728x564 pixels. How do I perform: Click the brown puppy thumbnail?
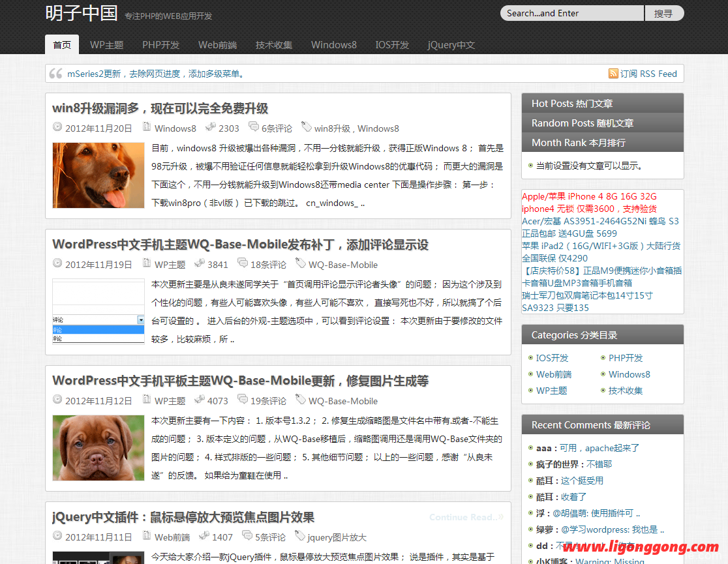[x=99, y=447]
